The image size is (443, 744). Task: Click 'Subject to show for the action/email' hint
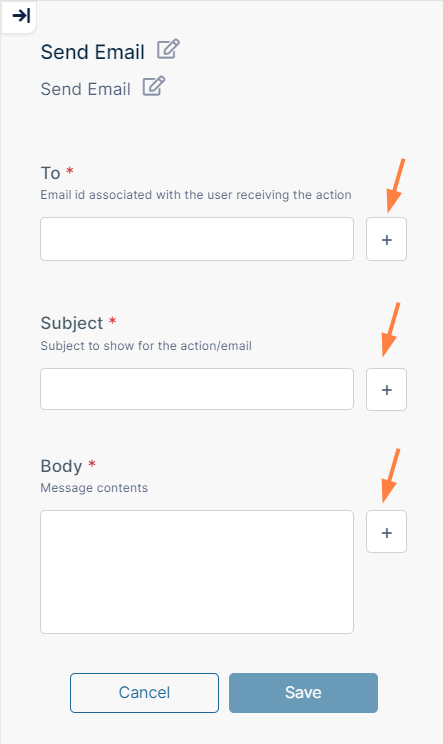coord(146,346)
